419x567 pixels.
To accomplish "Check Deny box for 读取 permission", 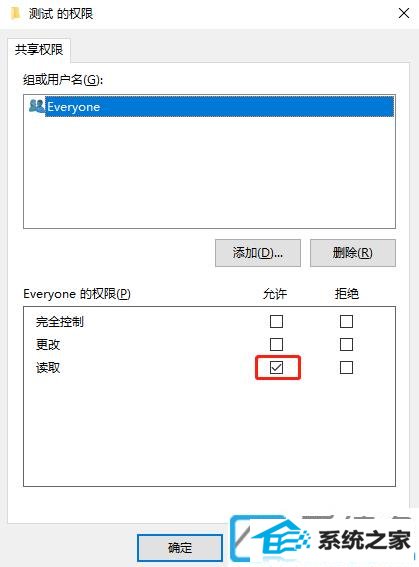I will (346, 368).
